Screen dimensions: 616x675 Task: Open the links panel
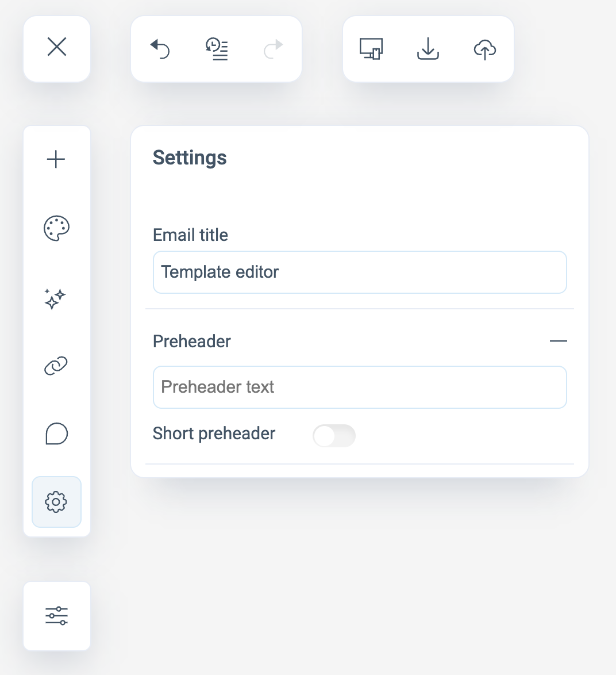[56, 366]
